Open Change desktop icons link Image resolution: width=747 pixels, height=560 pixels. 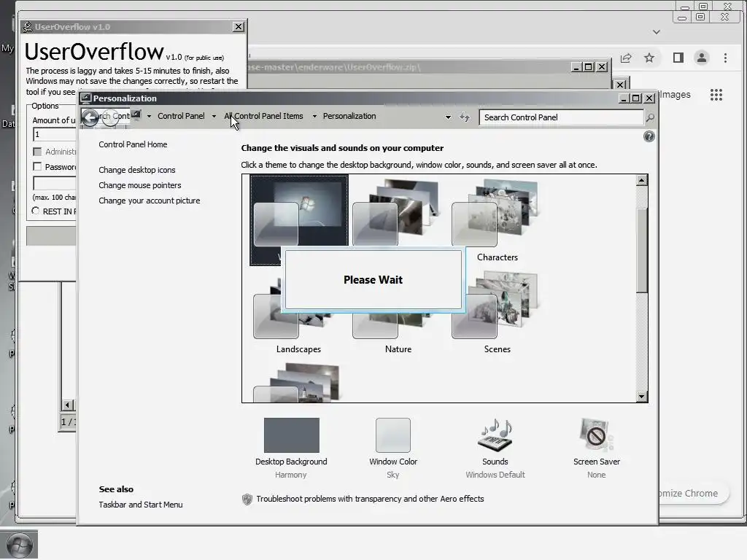point(136,170)
